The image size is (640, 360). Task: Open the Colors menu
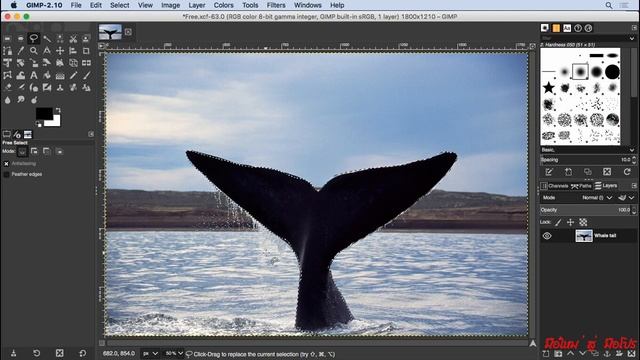point(224,5)
